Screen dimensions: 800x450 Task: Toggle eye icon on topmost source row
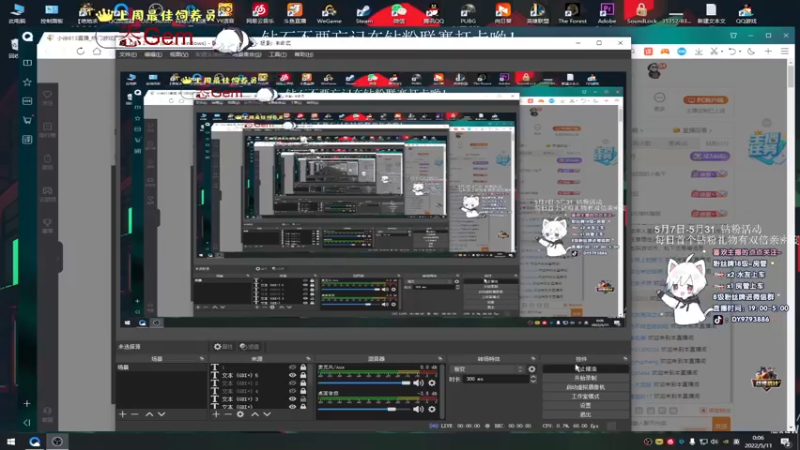tap(292, 367)
